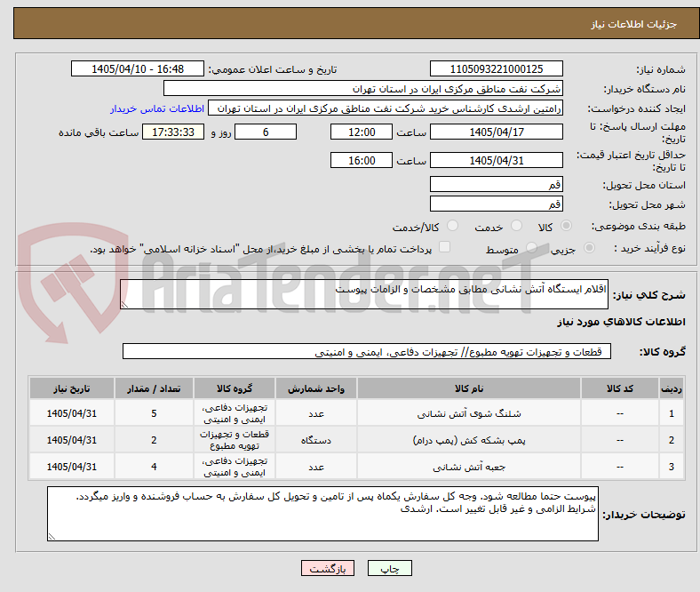Click the resize handle of شرح کلی نیاز textarea

tap(124, 304)
